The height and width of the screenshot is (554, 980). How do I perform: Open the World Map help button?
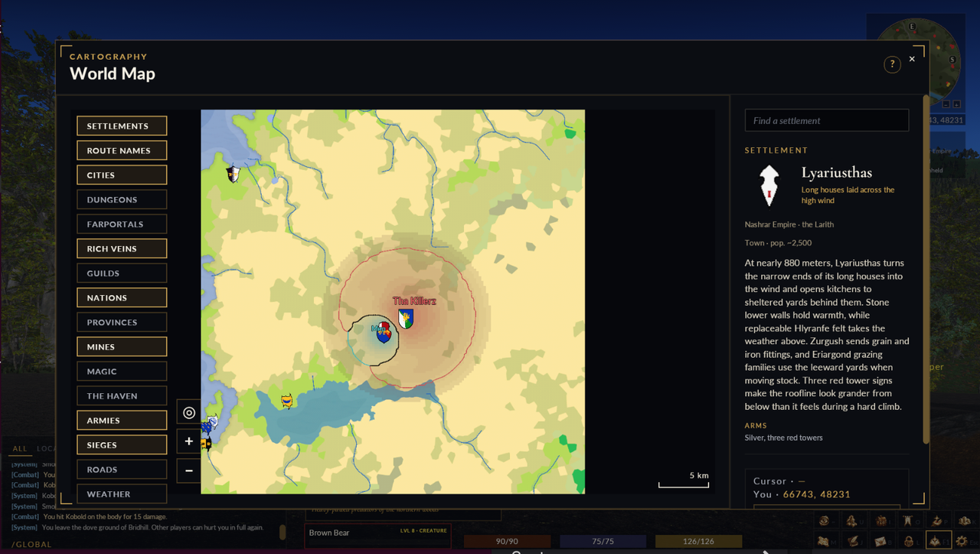[892, 65]
